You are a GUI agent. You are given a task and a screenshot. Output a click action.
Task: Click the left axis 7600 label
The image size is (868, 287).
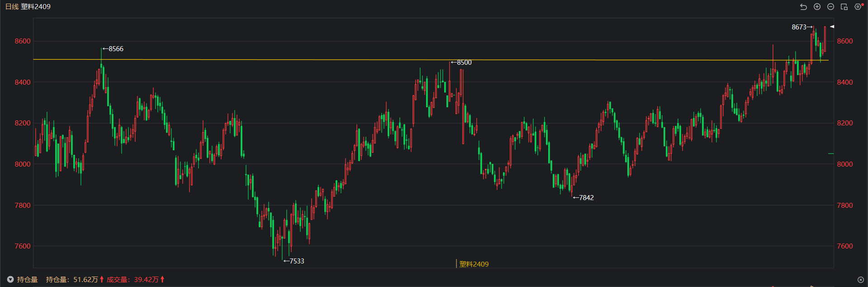(23, 246)
